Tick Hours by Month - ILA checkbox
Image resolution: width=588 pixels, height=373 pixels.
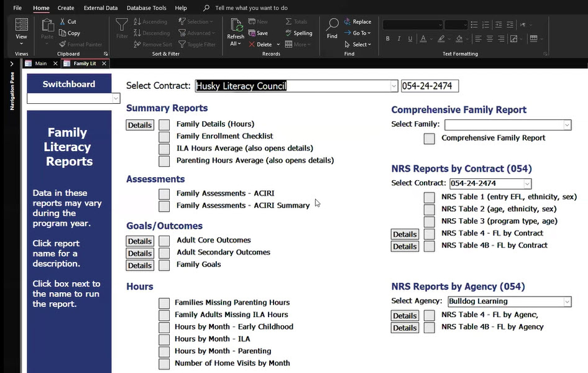(x=164, y=339)
